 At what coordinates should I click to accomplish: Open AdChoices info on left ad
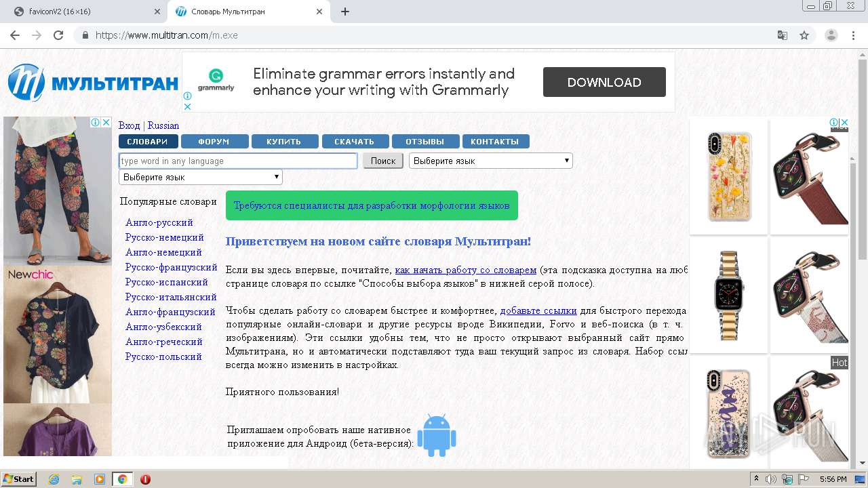click(96, 122)
